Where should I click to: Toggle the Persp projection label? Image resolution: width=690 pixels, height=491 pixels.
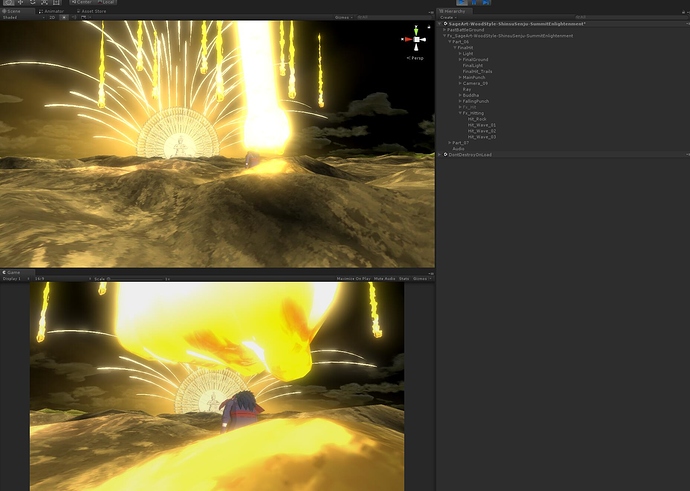pyautogui.click(x=415, y=58)
